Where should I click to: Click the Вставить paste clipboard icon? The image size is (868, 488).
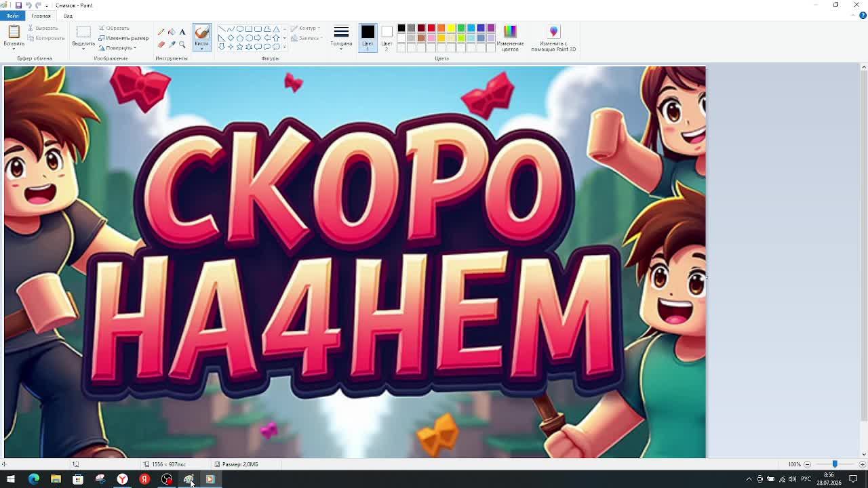tap(14, 32)
